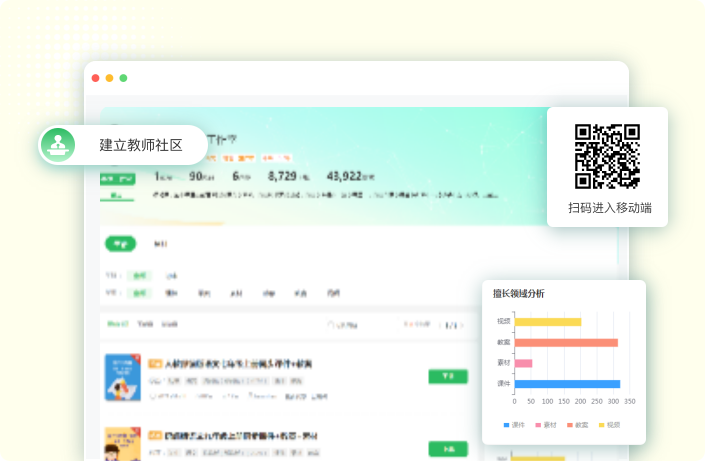
Task: Toggle the 课件 legend item
Action: point(514,425)
